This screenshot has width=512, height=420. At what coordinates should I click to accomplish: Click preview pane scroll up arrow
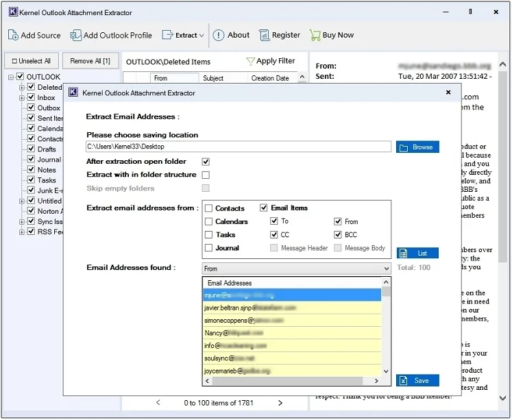pyautogui.click(x=503, y=64)
